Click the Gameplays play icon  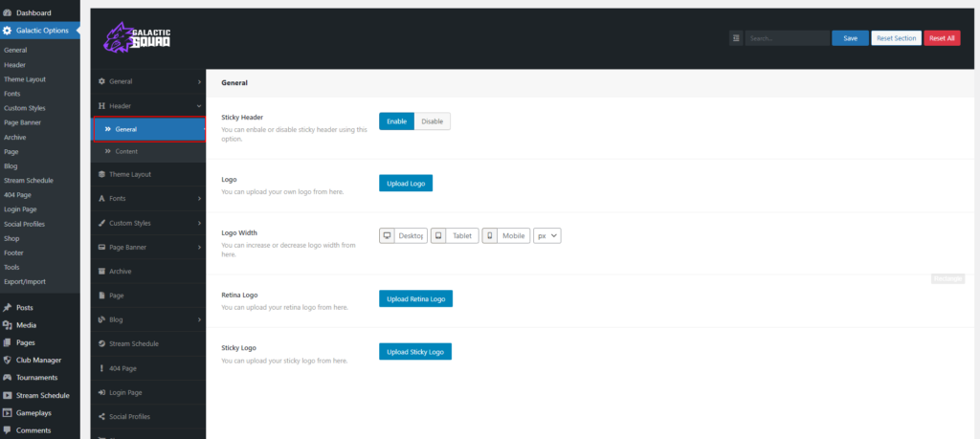click(7, 413)
